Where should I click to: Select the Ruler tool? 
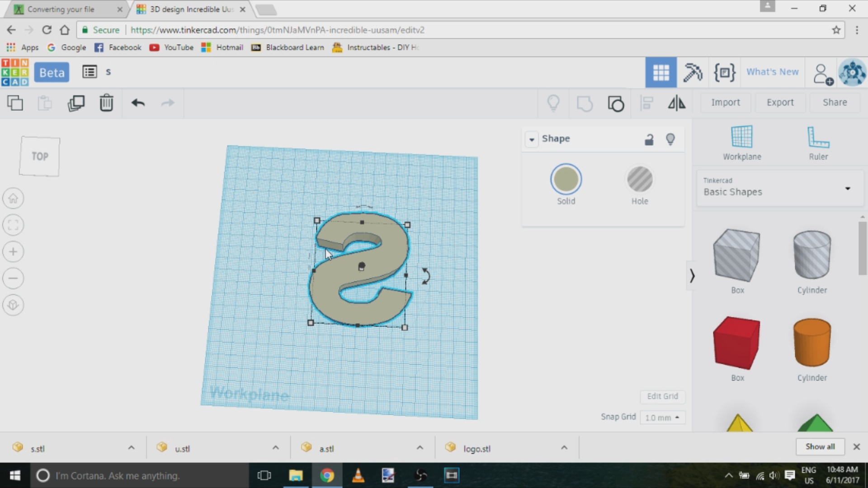pyautogui.click(x=818, y=137)
